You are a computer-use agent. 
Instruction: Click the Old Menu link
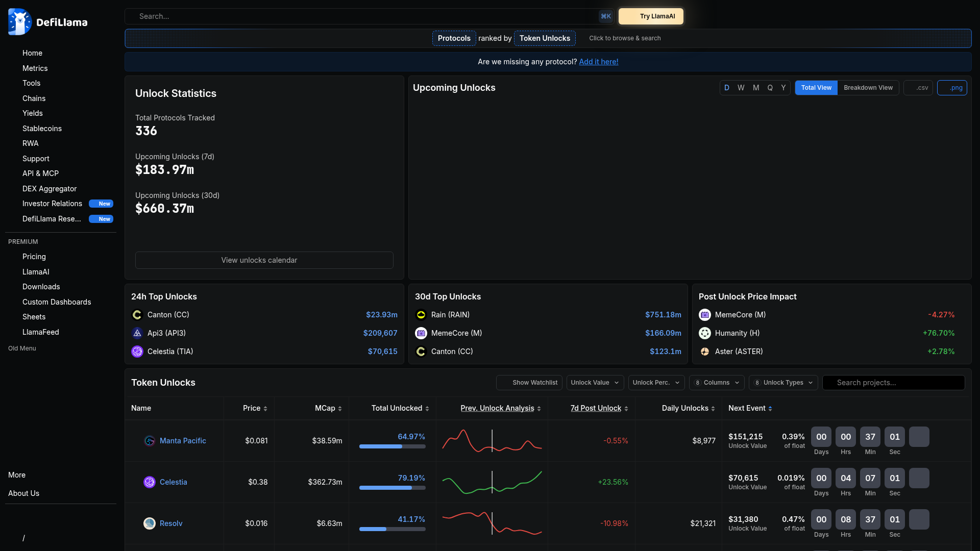click(22, 348)
